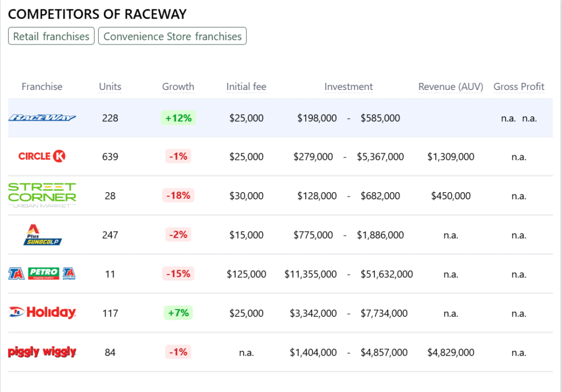Click the $15,000 initial fee
This screenshot has width=562, height=392.
246,235
